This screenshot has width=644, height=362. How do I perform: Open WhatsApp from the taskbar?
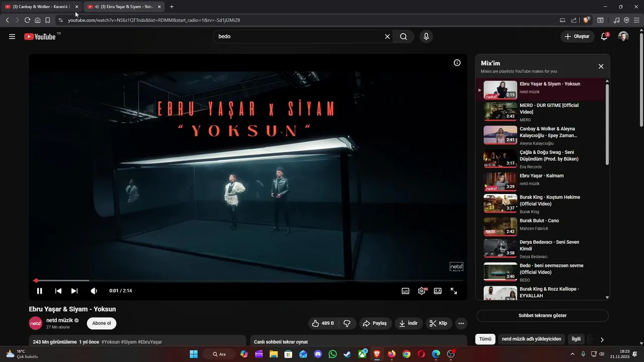(x=333, y=354)
